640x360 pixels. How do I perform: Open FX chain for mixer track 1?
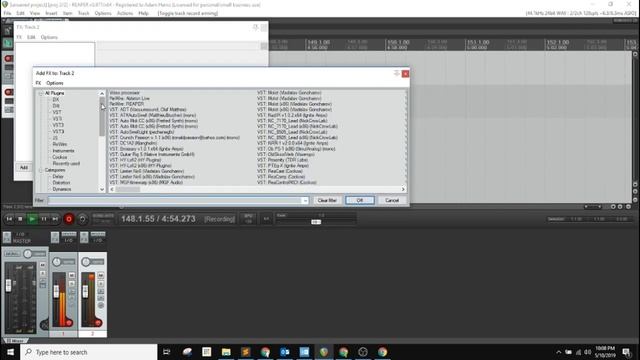pos(55,237)
